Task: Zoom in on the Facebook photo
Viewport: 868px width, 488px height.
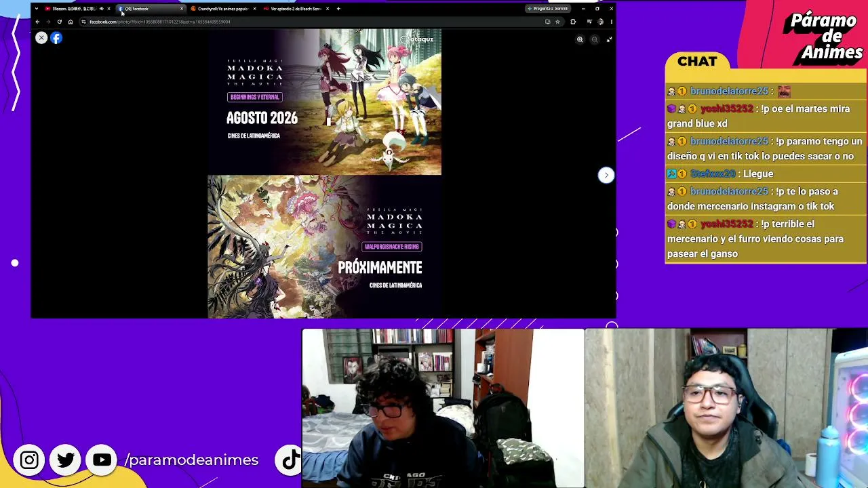Action: (x=580, y=39)
